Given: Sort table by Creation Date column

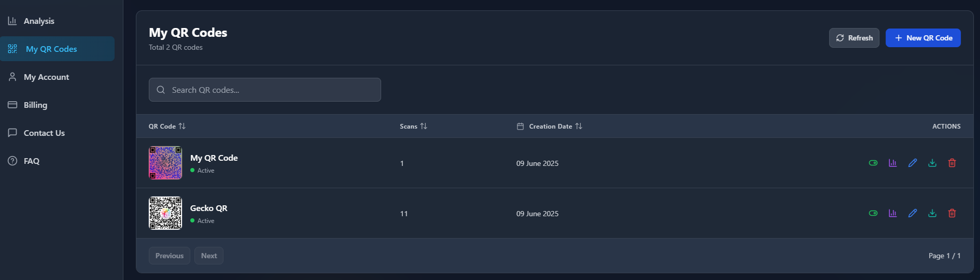Looking at the screenshot, I should click(x=550, y=126).
